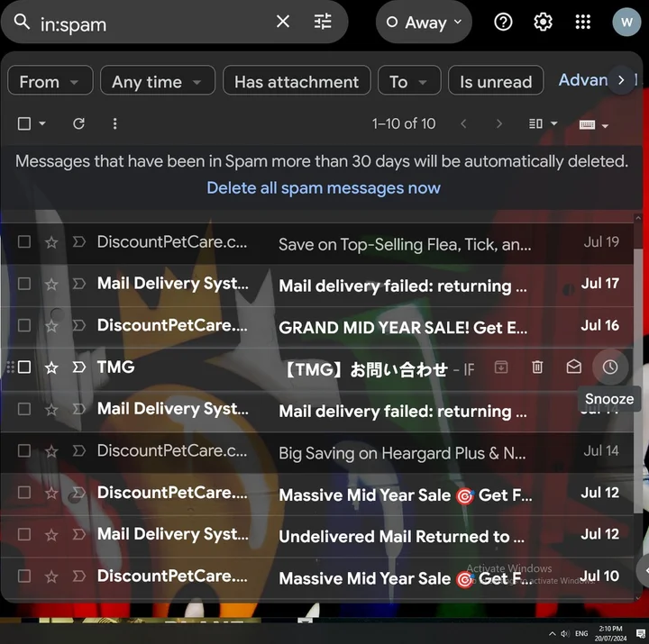Open Settings gear icon
The width and height of the screenshot is (649, 644).
[543, 22]
